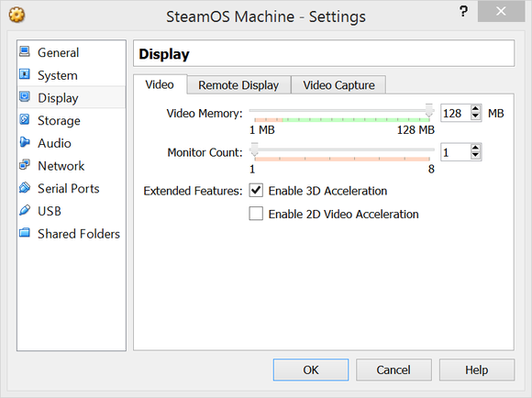Go to Audio settings

72,143
